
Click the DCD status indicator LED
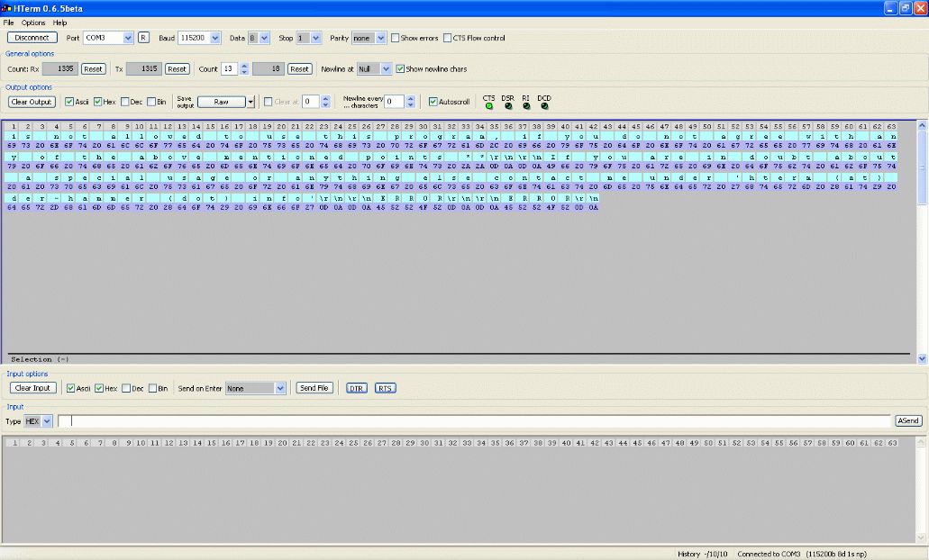(x=544, y=105)
